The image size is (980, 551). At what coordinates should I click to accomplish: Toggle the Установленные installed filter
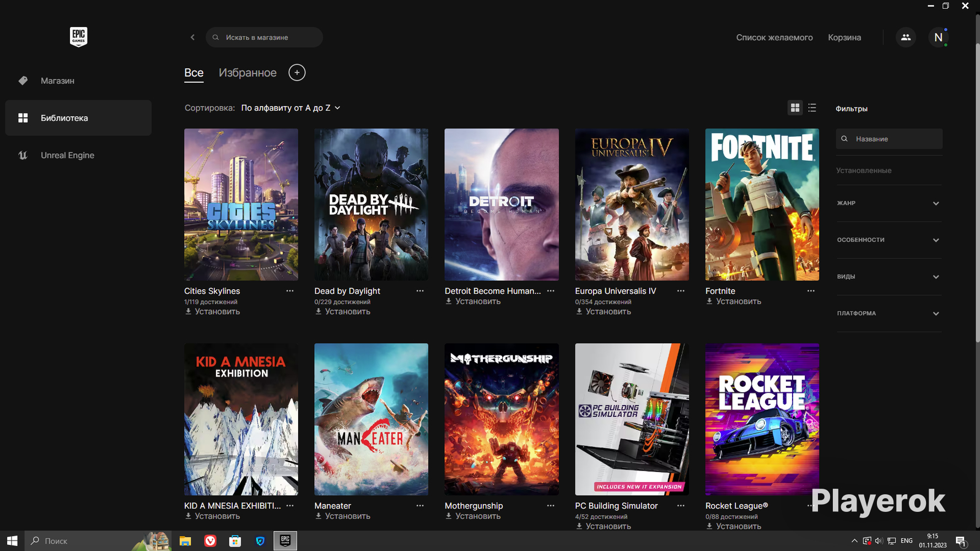(864, 171)
